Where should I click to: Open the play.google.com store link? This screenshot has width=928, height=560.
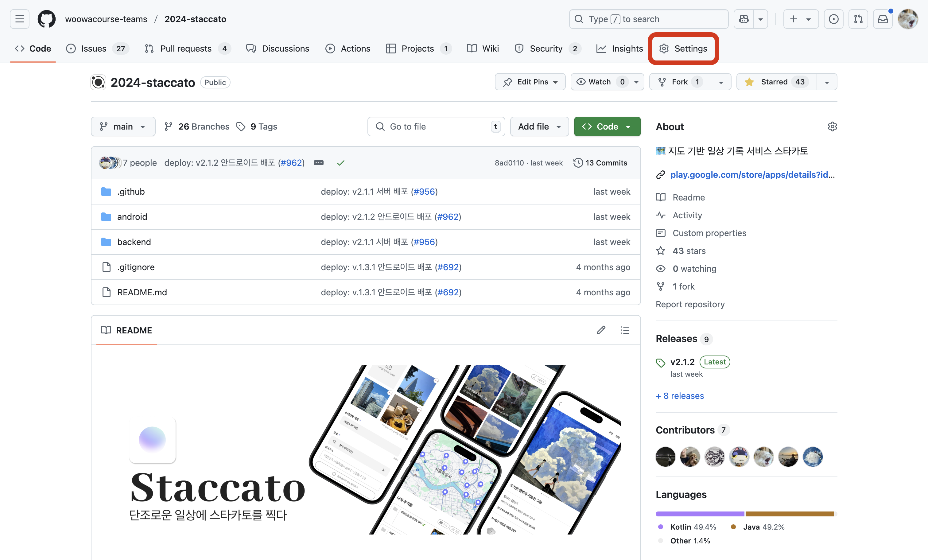(x=752, y=175)
